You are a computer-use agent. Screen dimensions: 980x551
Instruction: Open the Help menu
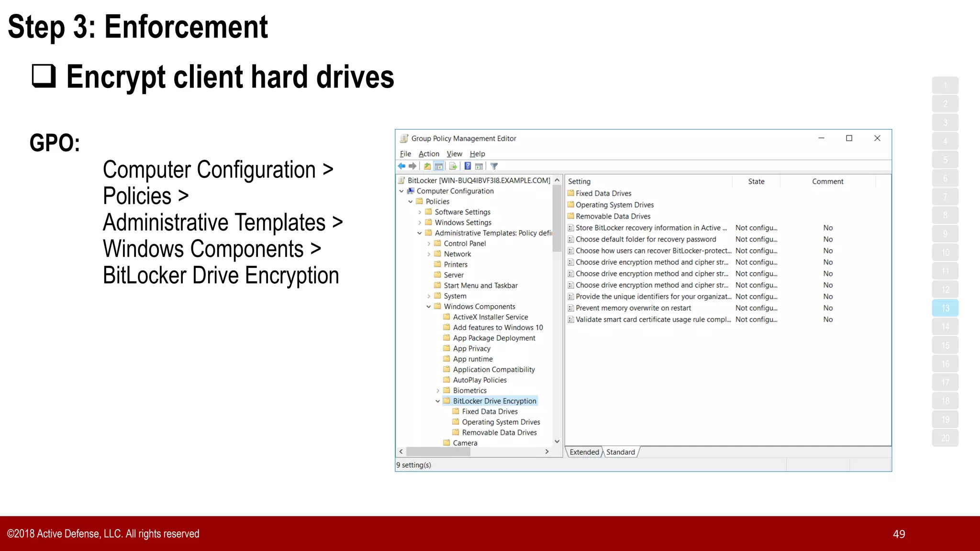point(477,154)
